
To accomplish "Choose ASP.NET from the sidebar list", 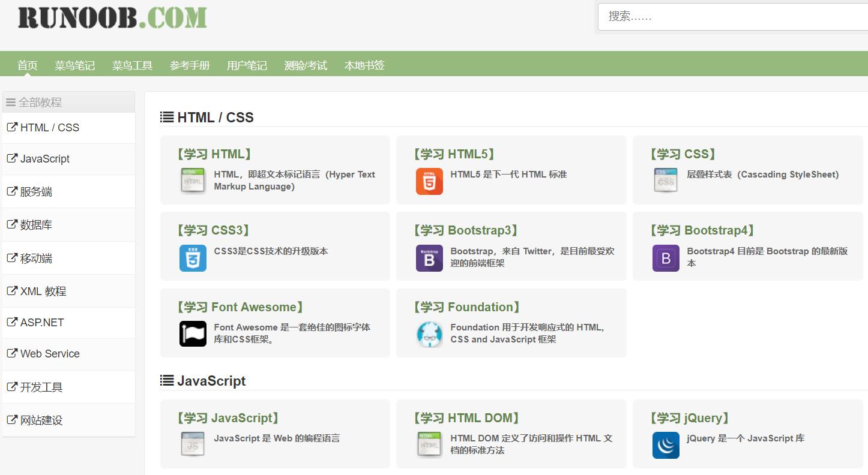I will (x=41, y=323).
